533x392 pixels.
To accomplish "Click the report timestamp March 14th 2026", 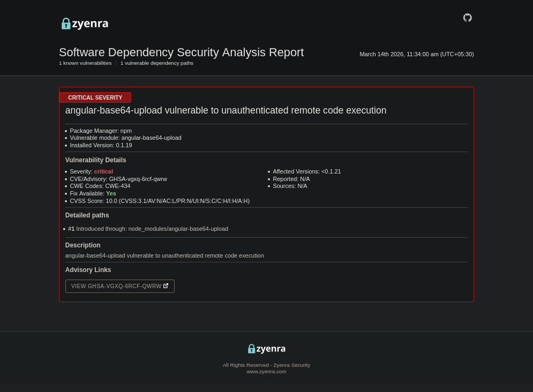I will click(417, 54).
